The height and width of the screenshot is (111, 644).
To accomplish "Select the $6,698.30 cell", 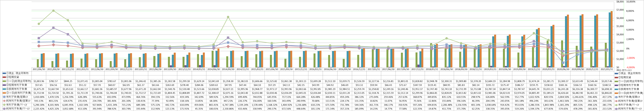I will coord(607,89).
